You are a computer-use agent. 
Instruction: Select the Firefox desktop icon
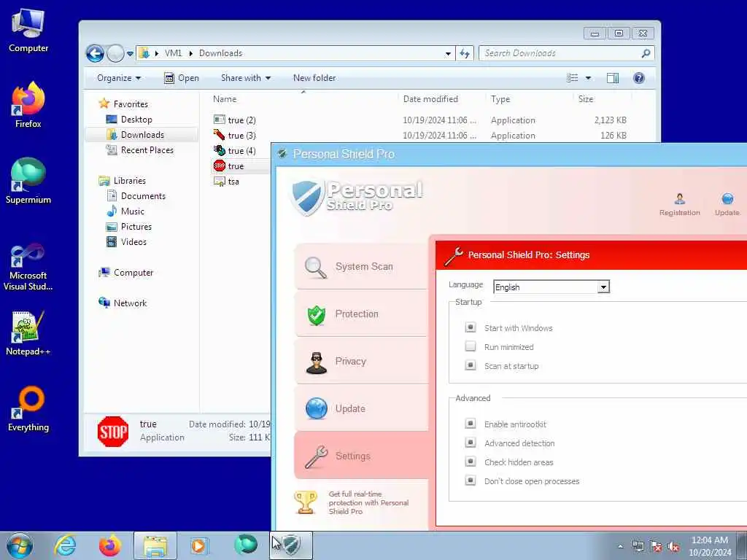[28, 105]
